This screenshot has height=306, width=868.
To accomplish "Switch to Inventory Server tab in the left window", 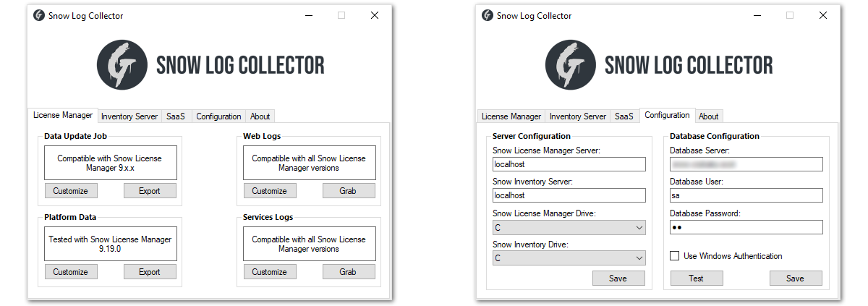I will click(129, 116).
